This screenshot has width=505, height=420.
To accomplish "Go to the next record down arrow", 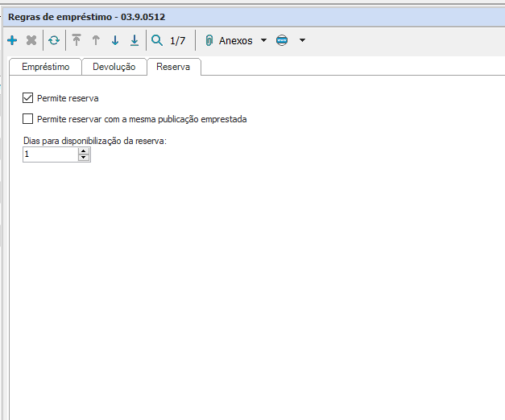I will click(115, 40).
